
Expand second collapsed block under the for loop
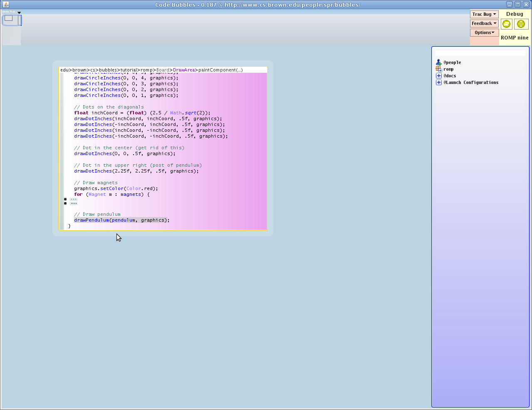[x=65, y=203]
